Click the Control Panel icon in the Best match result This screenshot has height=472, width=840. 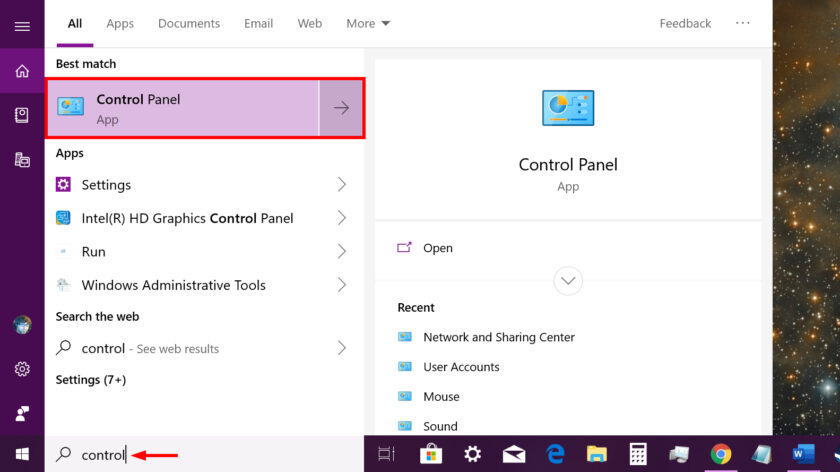pyautogui.click(x=70, y=106)
